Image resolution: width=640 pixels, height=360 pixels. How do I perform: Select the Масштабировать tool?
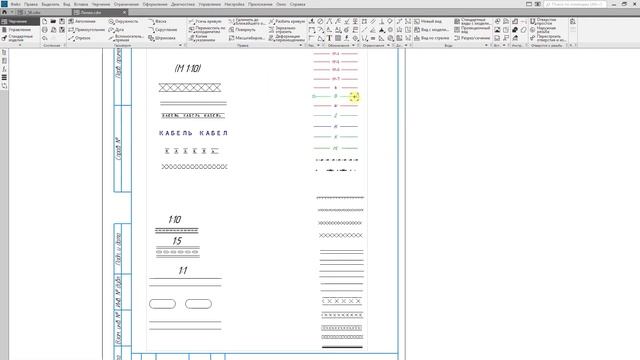[247, 38]
